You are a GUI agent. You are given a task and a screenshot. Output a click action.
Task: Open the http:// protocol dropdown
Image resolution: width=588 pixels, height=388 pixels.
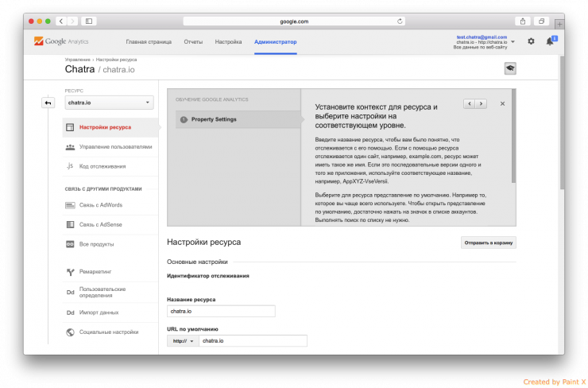183,341
